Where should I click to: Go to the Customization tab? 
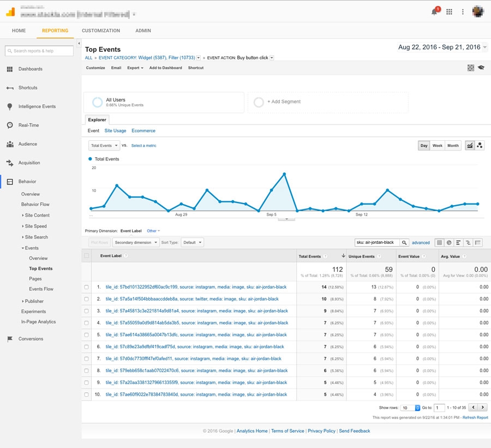tap(101, 31)
